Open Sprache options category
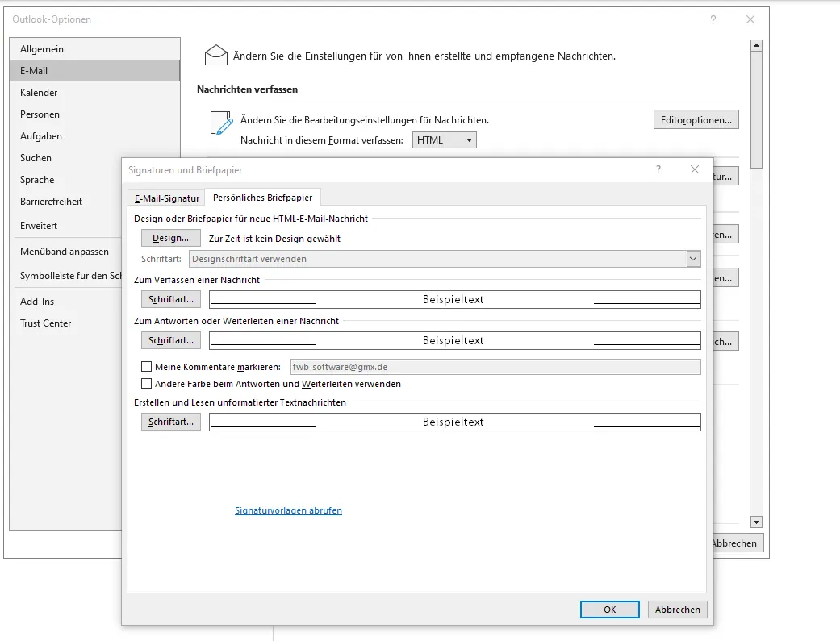840x641 pixels. pos(66,179)
